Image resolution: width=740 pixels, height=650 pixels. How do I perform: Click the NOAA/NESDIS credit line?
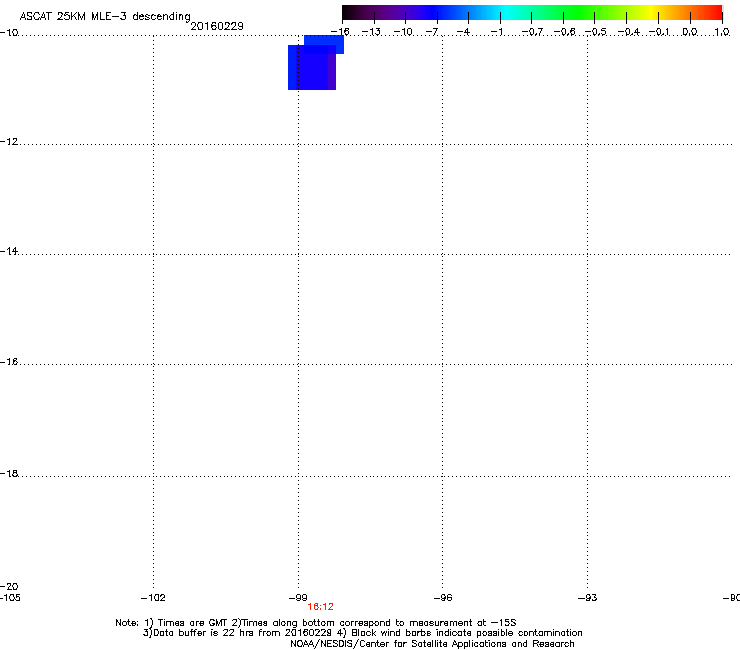coord(432,644)
